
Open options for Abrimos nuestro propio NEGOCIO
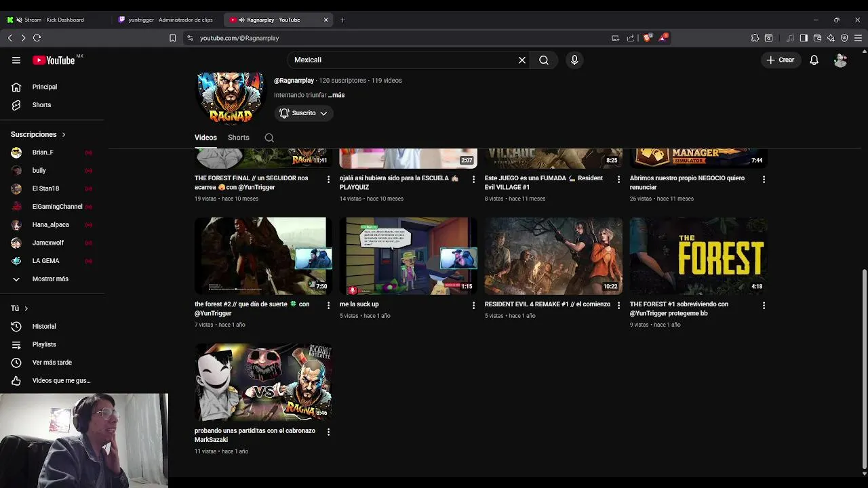[x=764, y=180]
